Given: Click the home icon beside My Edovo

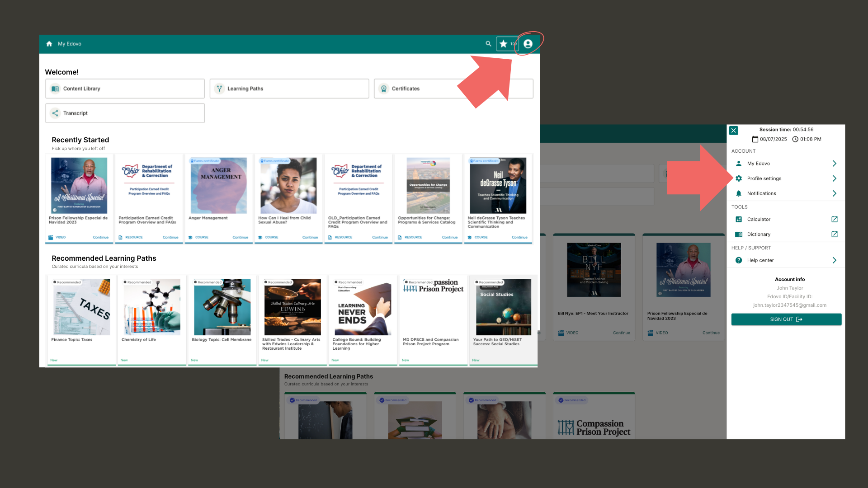Looking at the screenshot, I should pos(49,44).
